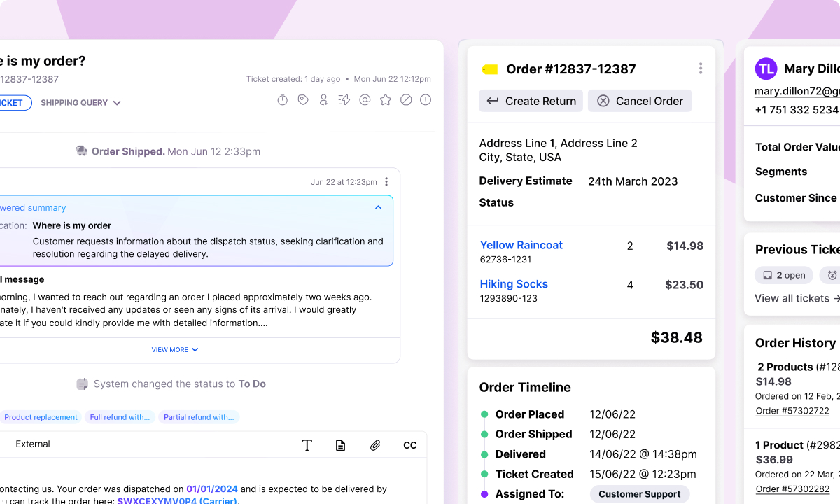
Task: Add a tag via the tag icon
Action: [x=302, y=100]
